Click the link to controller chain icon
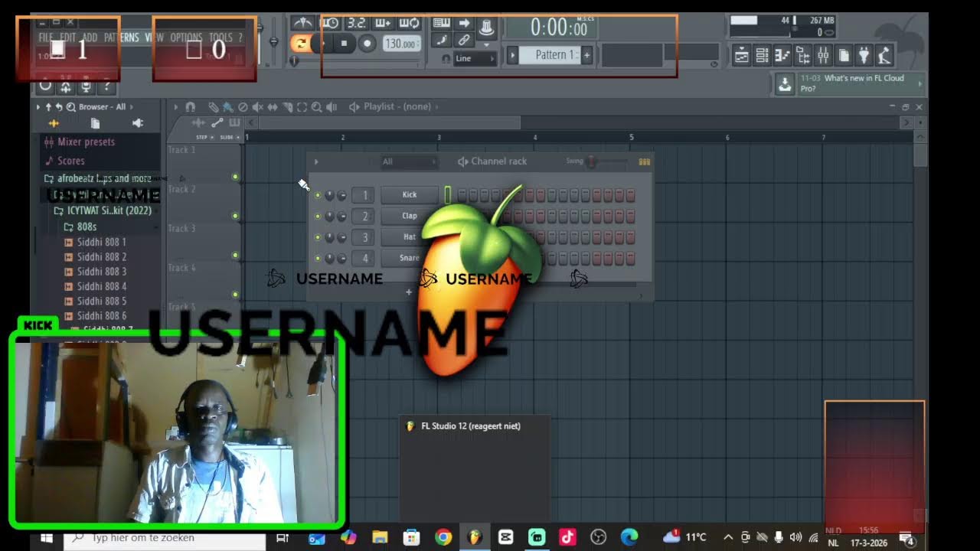The height and width of the screenshot is (551, 980). [x=464, y=40]
